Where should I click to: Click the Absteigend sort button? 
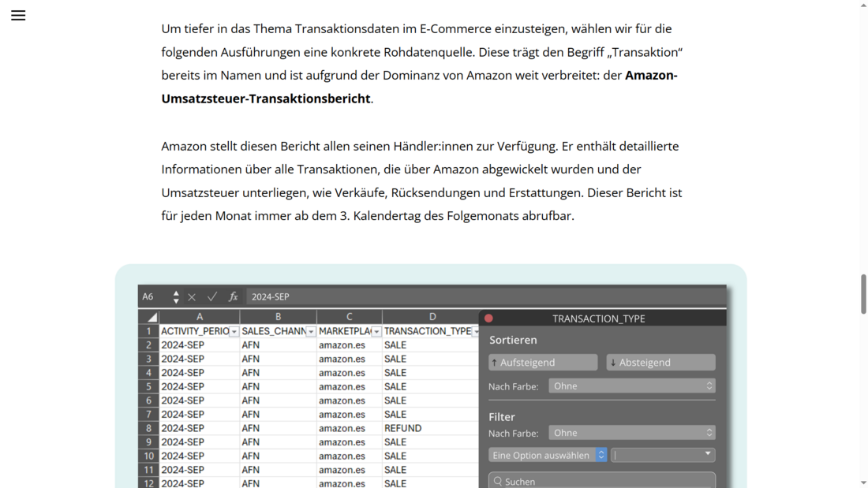pos(660,363)
